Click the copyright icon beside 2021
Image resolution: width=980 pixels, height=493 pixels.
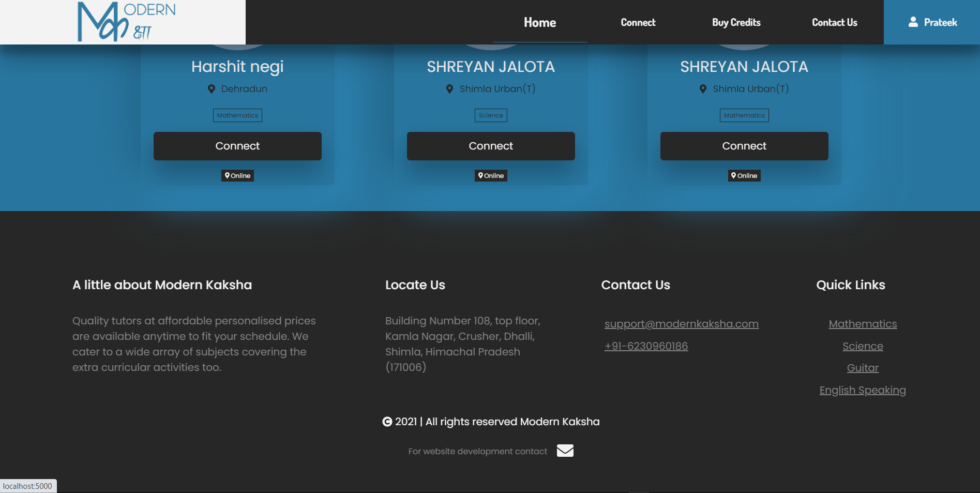pos(387,422)
